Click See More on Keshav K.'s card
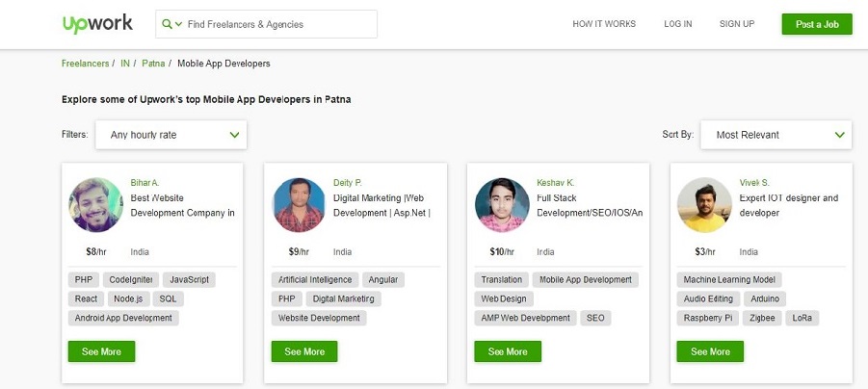 click(508, 351)
